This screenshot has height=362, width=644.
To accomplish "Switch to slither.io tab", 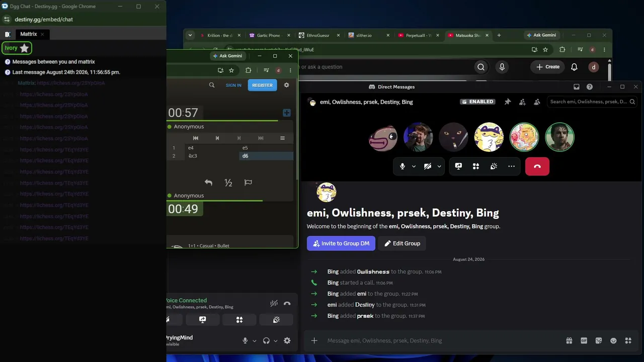I will (x=369, y=35).
